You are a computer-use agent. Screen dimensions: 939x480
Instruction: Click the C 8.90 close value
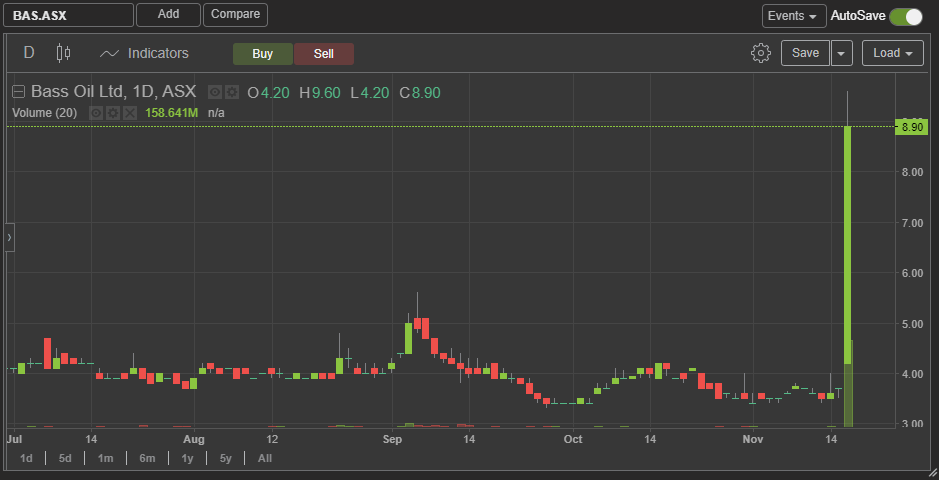coord(420,93)
